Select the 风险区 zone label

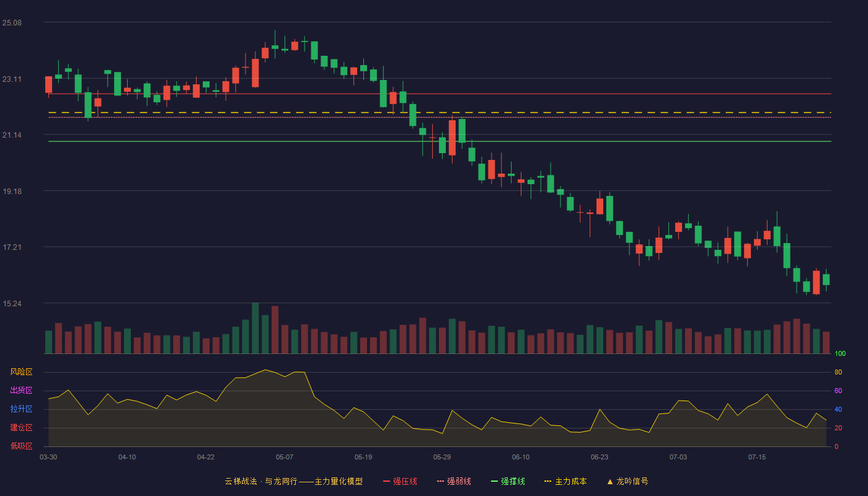coord(21,372)
